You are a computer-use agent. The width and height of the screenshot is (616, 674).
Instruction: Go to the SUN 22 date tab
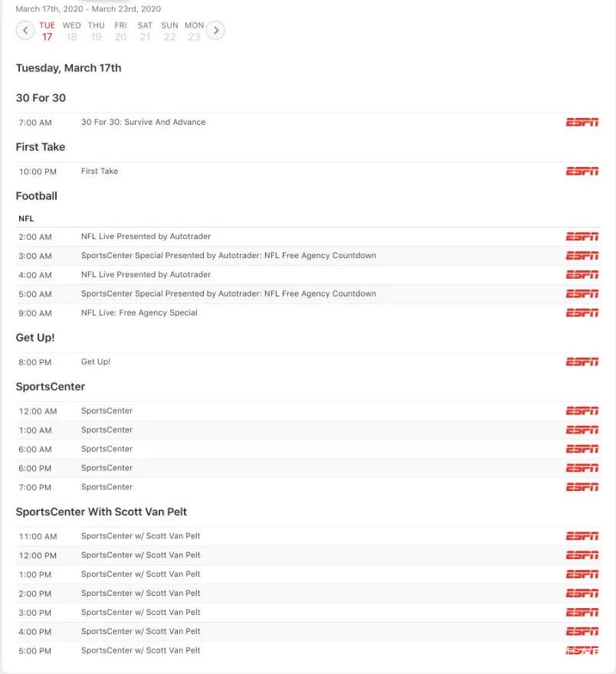(169, 31)
